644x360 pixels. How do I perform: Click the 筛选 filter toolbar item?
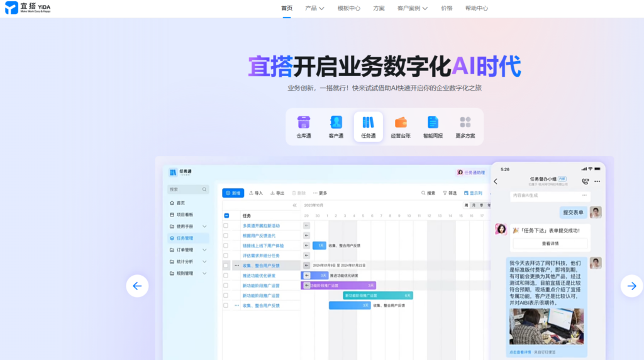pos(450,193)
